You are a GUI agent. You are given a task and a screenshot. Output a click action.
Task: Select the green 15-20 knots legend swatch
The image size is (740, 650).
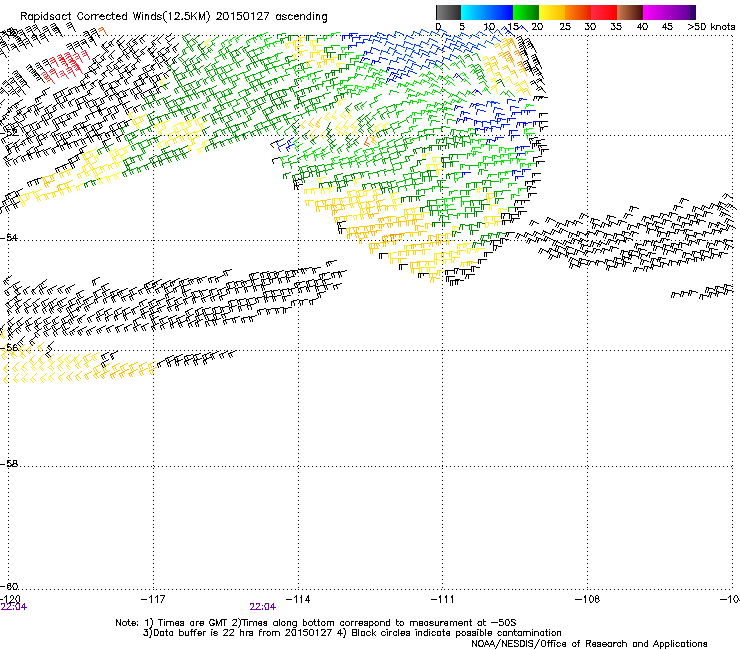(x=526, y=12)
